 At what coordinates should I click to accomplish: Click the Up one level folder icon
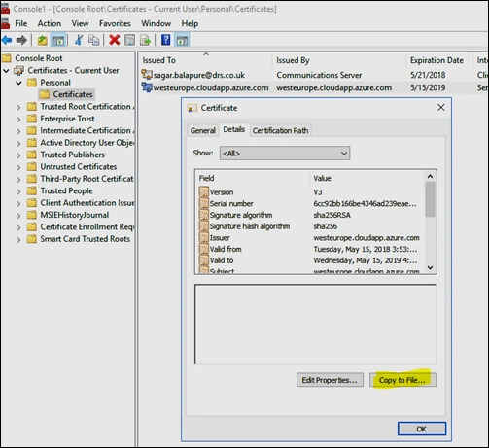click(42, 40)
